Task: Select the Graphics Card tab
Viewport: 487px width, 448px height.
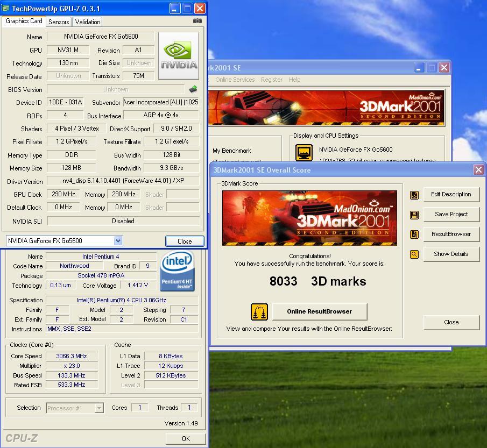Action: pyautogui.click(x=24, y=21)
